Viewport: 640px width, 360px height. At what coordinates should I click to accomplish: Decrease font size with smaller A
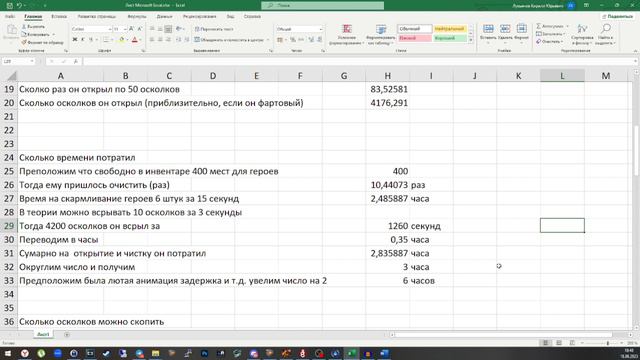tap(140, 29)
